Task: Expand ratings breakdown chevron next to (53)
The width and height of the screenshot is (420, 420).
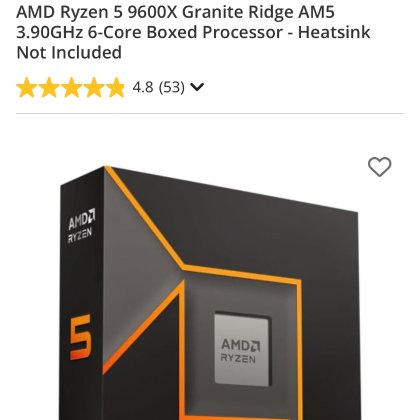Action: 197,87
